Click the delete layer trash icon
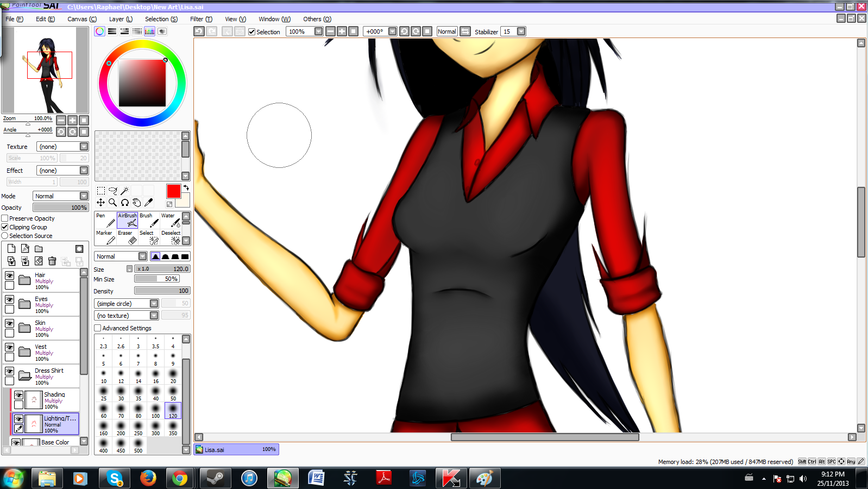The width and height of the screenshot is (868, 489). pyautogui.click(x=52, y=261)
